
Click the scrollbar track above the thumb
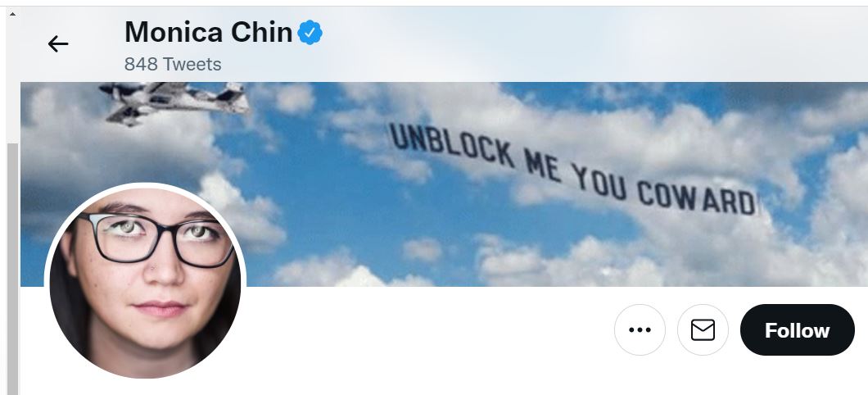coord(12,81)
